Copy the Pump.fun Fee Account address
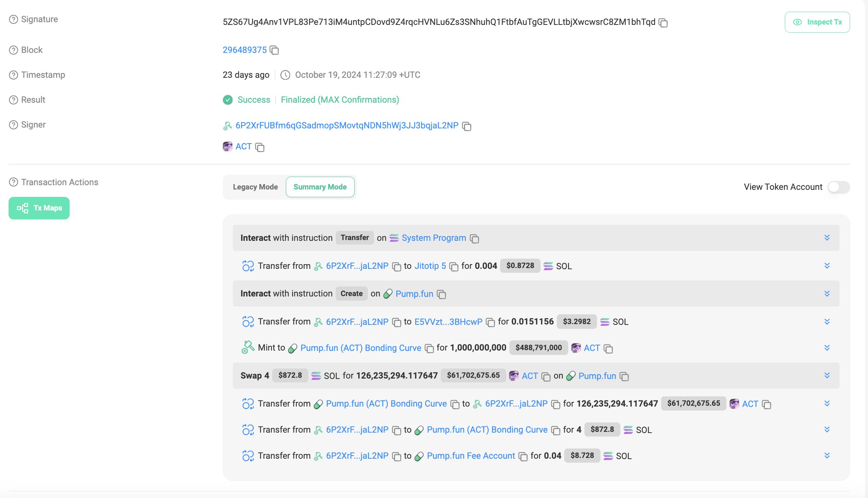The width and height of the screenshot is (868, 498). click(523, 456)
